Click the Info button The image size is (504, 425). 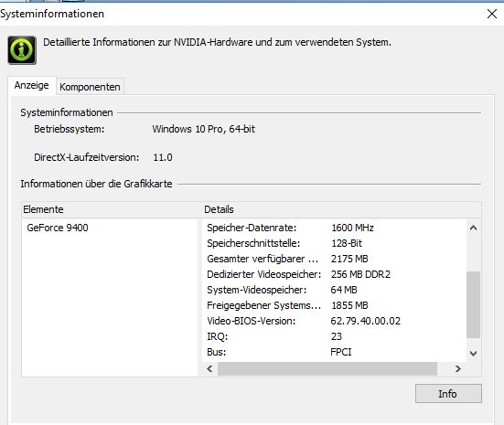pos(448,394)
